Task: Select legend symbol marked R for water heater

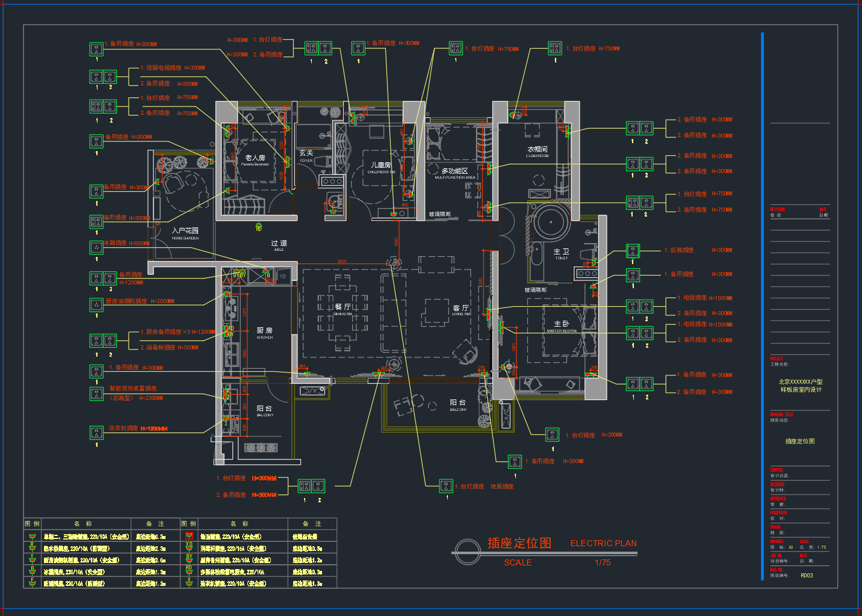Action: click(33, 548)
